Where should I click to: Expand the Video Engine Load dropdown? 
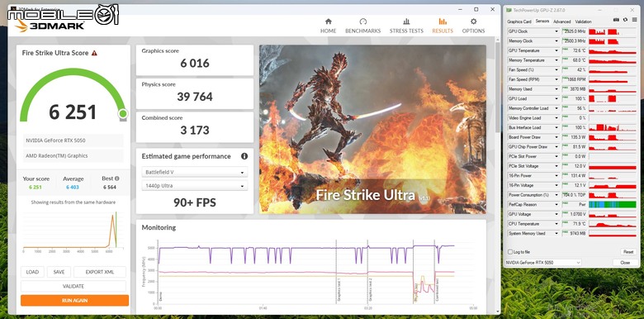[x=557, y=118]
